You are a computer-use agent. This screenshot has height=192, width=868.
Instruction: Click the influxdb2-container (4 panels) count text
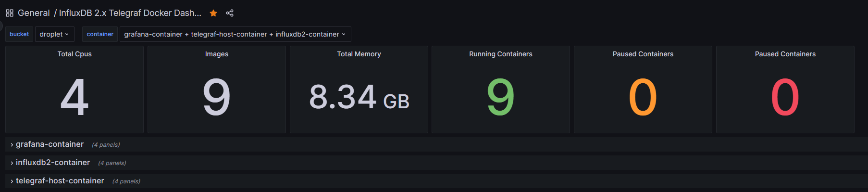(x=112, y=163)
